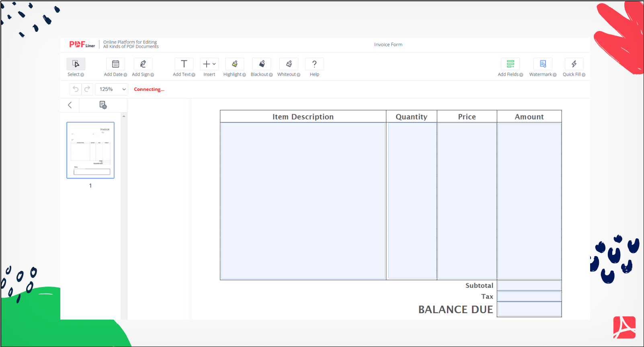
Task: Redo the last action
Action: pos(87,89)
